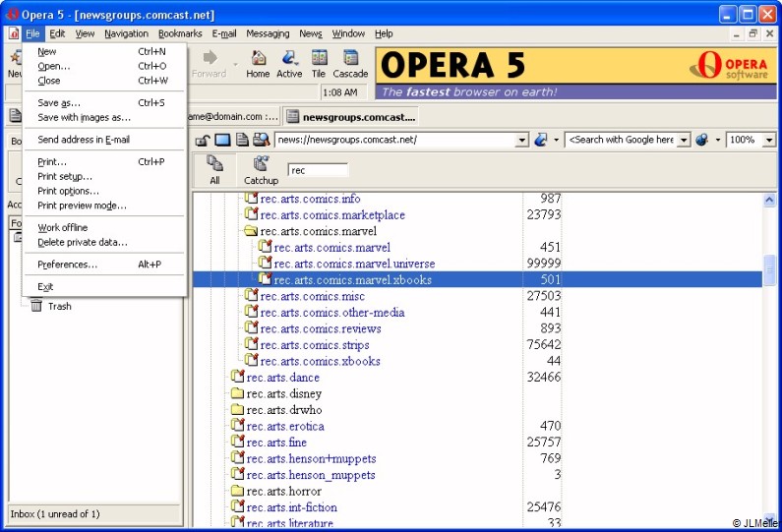Click the blue window icon beside padlock

click(222, 140)
